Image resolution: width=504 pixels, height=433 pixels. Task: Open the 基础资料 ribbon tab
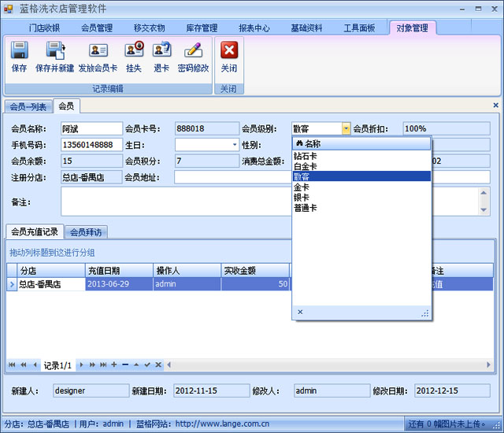(306, 28)
